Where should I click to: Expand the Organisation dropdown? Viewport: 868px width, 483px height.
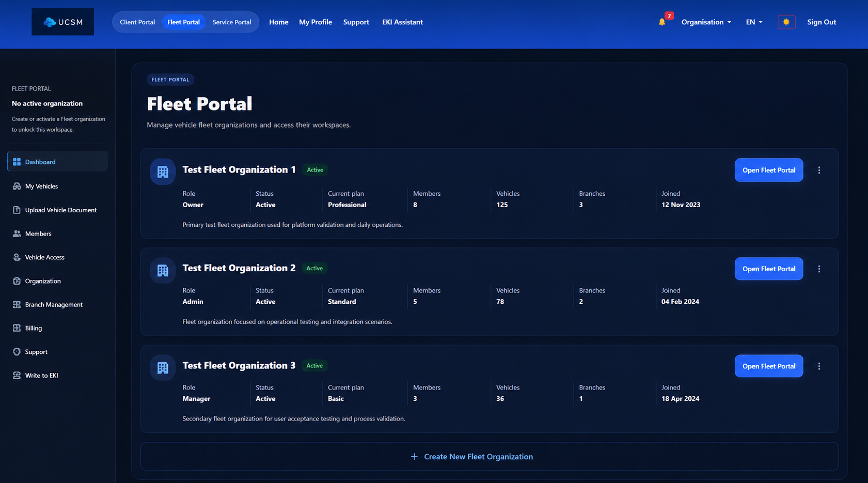pyautogui.click(x=706, y=22)
